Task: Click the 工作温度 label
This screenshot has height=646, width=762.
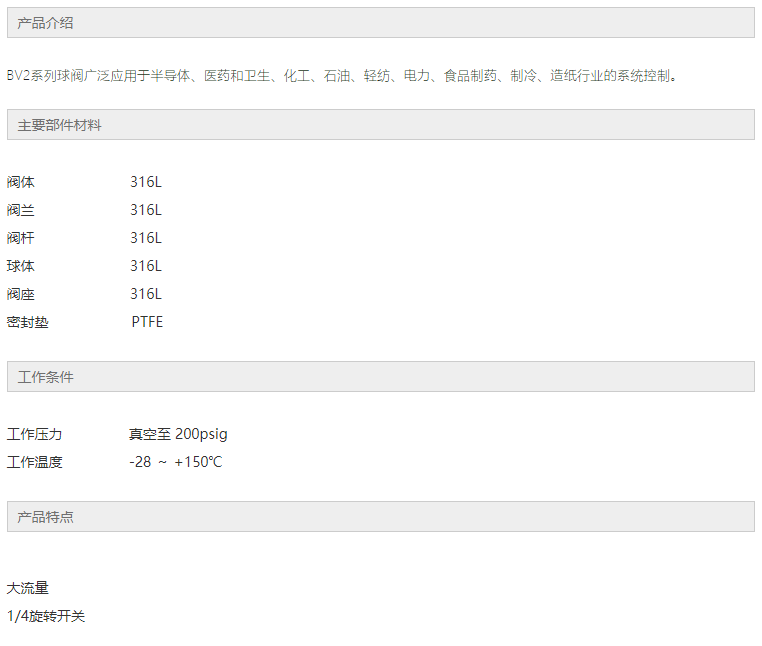Action: click(x=35, y=462)
